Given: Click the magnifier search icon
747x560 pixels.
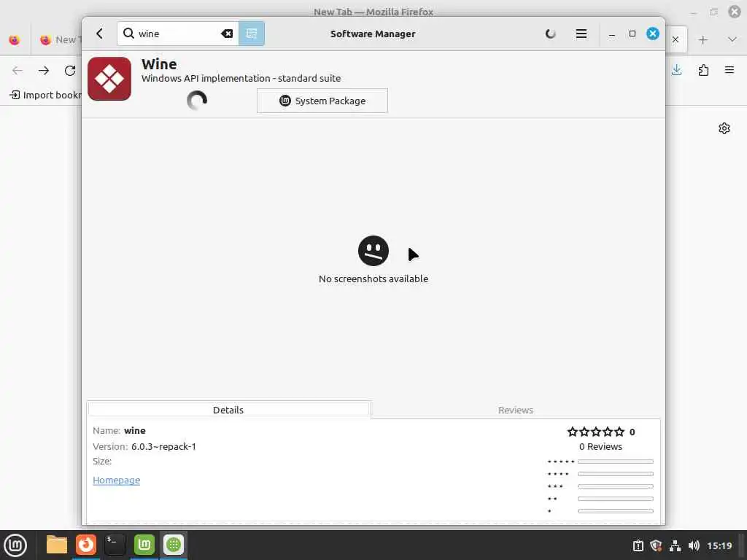Looking at the screenshot, I should pos(128,34).
